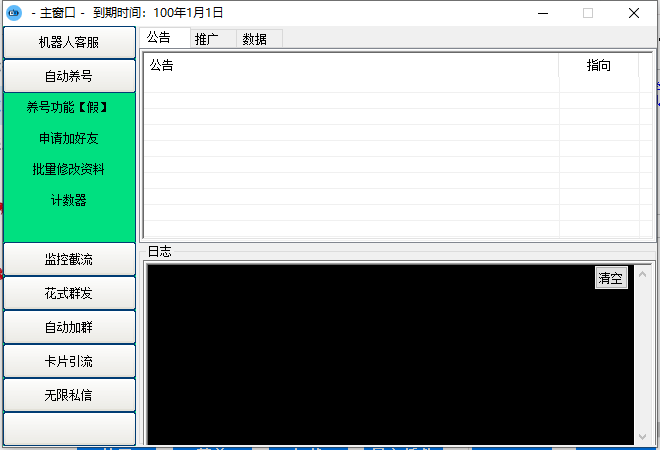This screenshot has height=450, width=660.
Task: Open 计数器 function
Action: (69, 200)
